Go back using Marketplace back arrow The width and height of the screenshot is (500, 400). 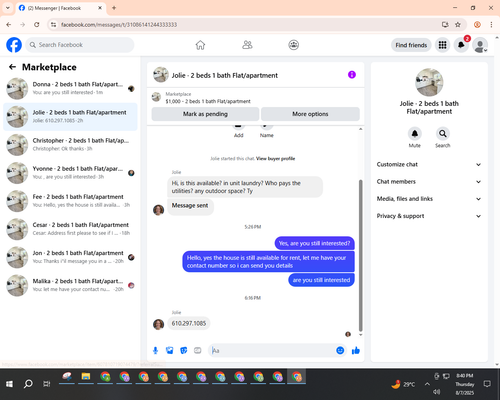tap(12, 67)
